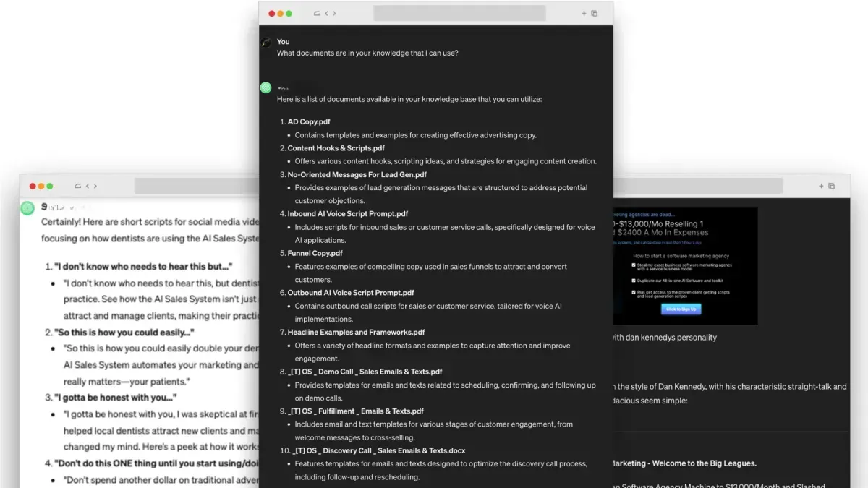The width and height of the screenshot is (868, 488).
Task: Click 'with dan kennedys personality' text in right window
Action: click(x=665, y=338)
